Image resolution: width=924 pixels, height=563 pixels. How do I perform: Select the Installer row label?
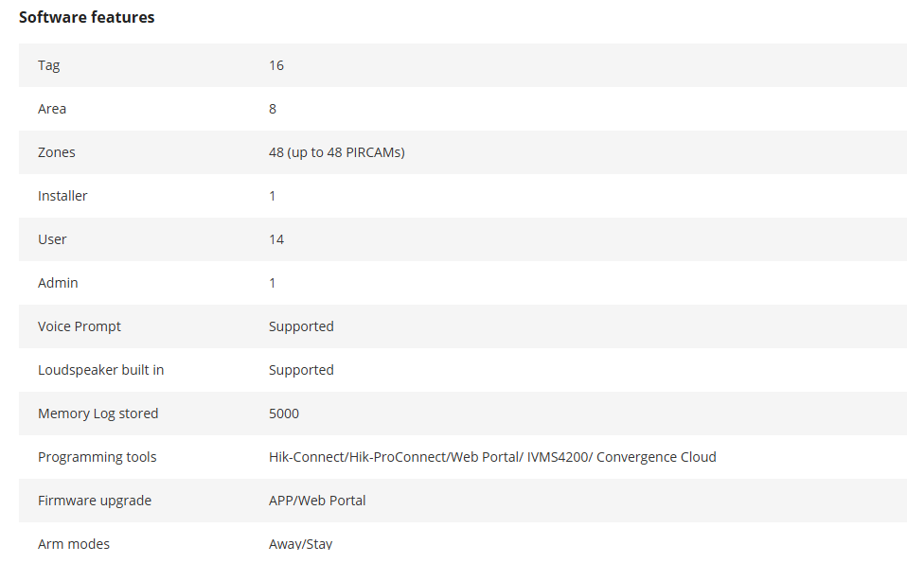62,196
